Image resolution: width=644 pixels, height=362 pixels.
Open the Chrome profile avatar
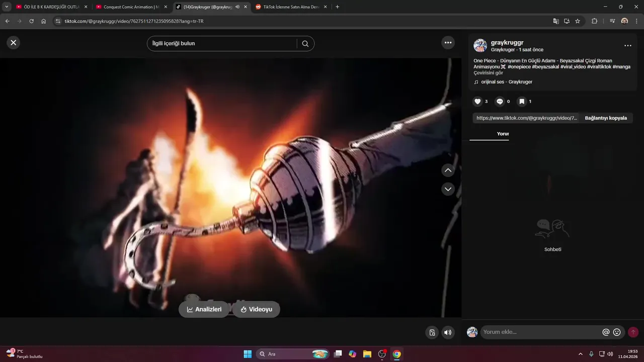pyautogui.click(x=624, y=21)
